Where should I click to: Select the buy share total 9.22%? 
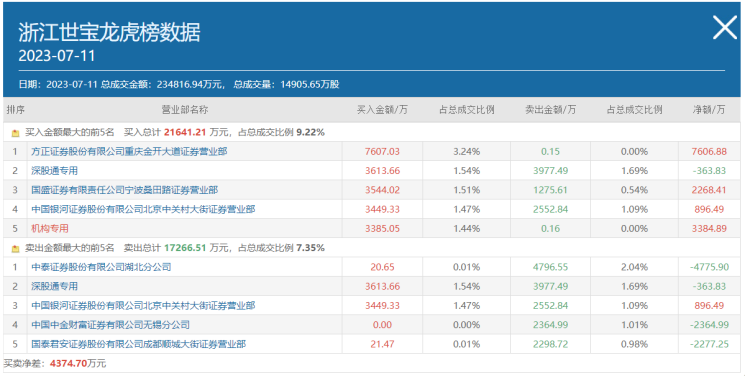point(310,132)
